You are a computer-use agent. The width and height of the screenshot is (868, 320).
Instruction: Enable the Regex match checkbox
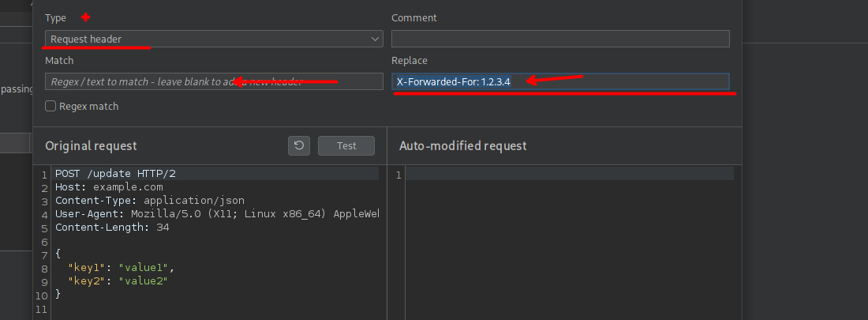(x=51, y=106)
